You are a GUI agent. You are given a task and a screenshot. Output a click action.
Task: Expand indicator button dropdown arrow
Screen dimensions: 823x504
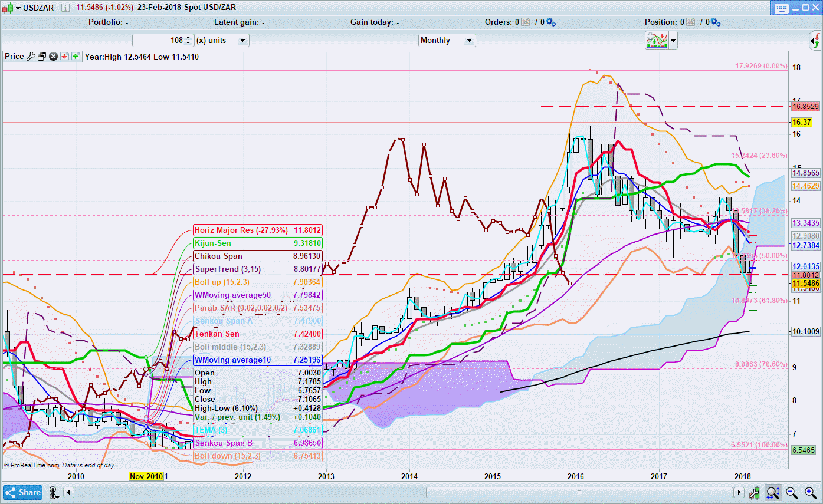(x=673, y=41)
